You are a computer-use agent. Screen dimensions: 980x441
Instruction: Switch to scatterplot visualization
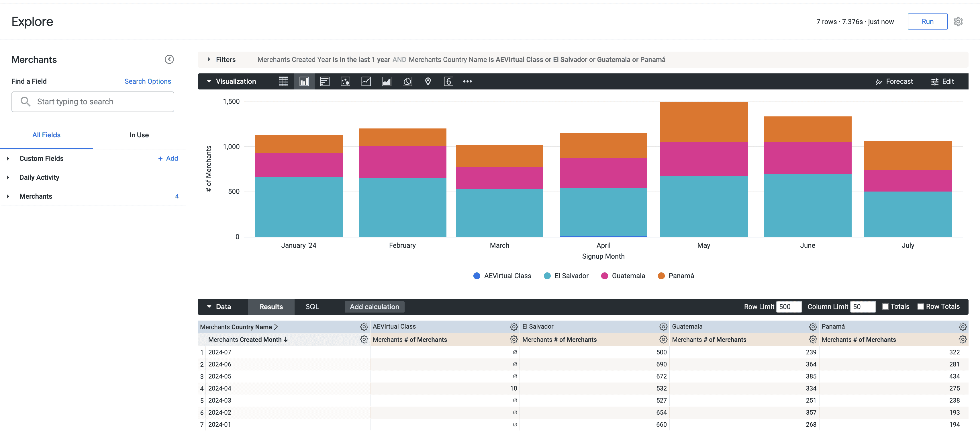[x=345, y=81]
